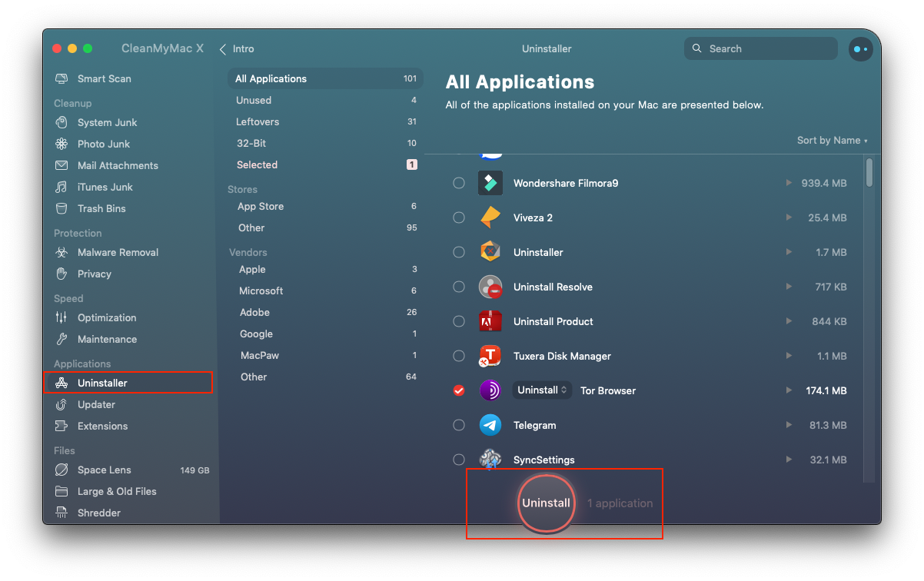Uncheck the Tor Browser checkbox
The image size is (924, 581).
click(459, 390)
